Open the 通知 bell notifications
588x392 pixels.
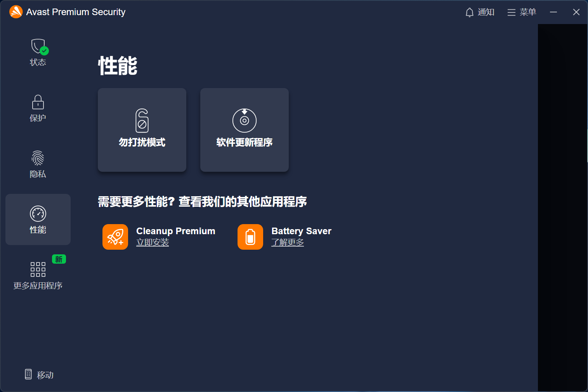click(480, 12)
